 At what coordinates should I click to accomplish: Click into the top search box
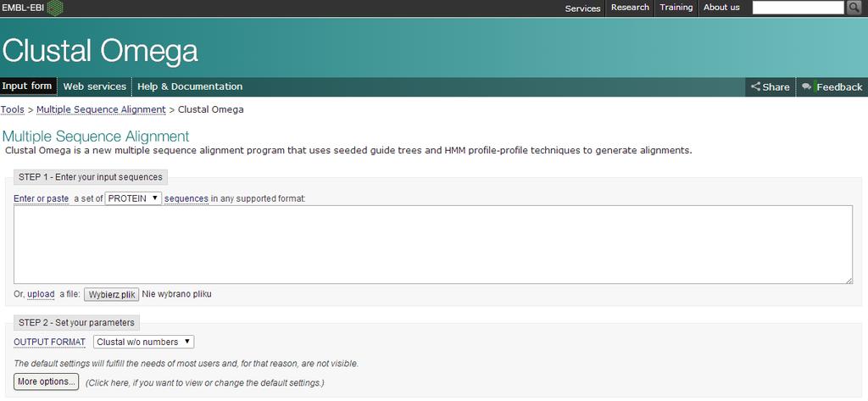(798, 7)
